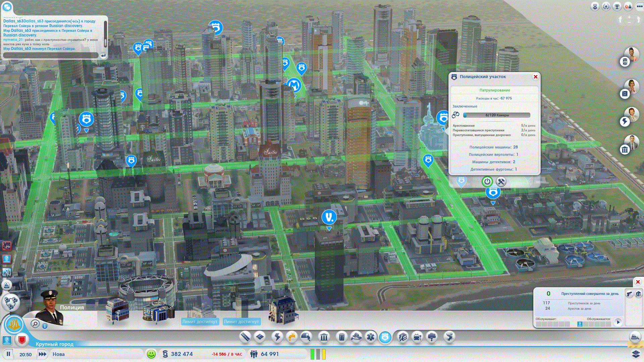Open the Parks tree menu
Viewport: 644px width, 362px height.
click(432, 337)
